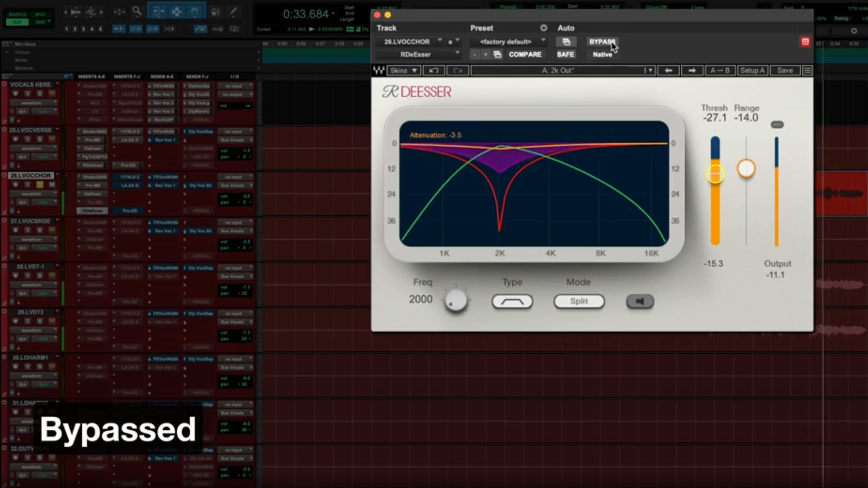Select the Grabber hand tool
This screenshot has height=488, width=868.
click(194, 12)
